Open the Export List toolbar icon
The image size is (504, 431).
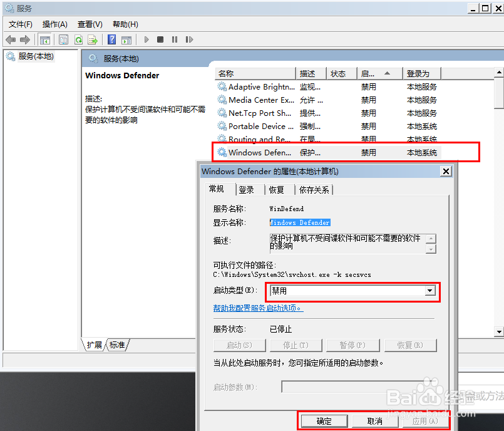(93, 39)
